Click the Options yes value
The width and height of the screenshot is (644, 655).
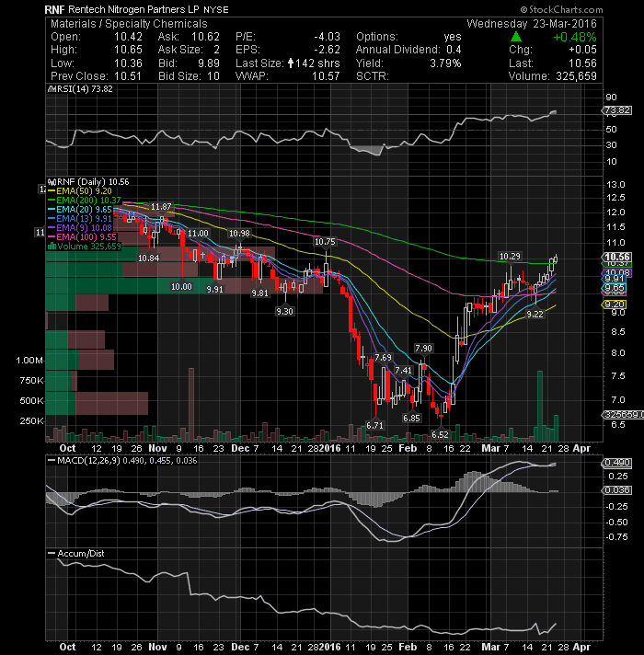tap(453, 37)
